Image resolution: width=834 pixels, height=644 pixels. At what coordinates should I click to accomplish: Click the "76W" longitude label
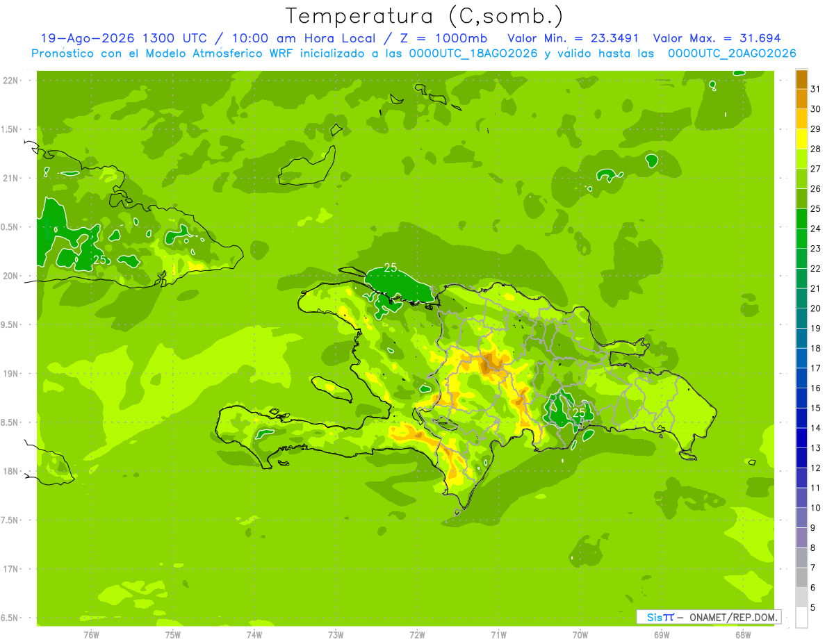point(91,635)
